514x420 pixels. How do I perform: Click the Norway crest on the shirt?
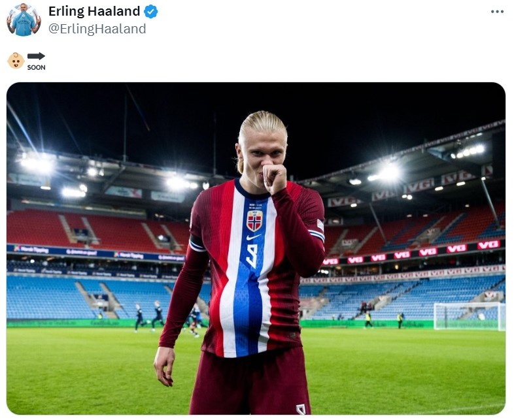(254, 221)
